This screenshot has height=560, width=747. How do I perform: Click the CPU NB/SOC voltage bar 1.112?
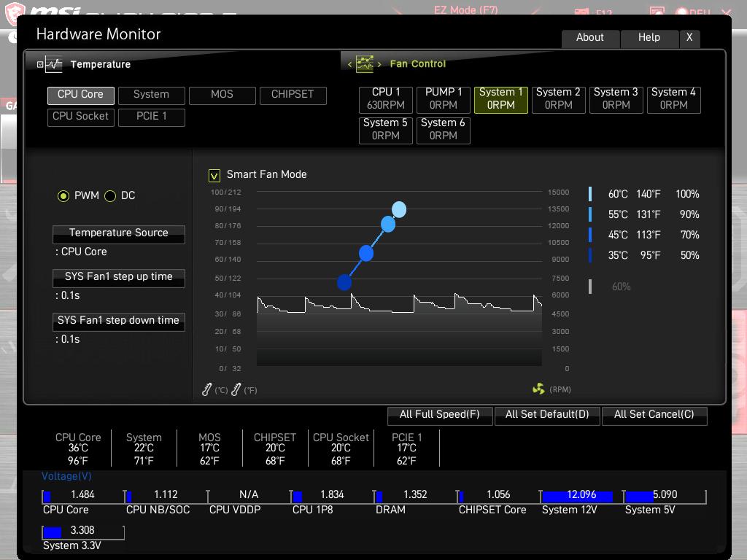point(166,496)
